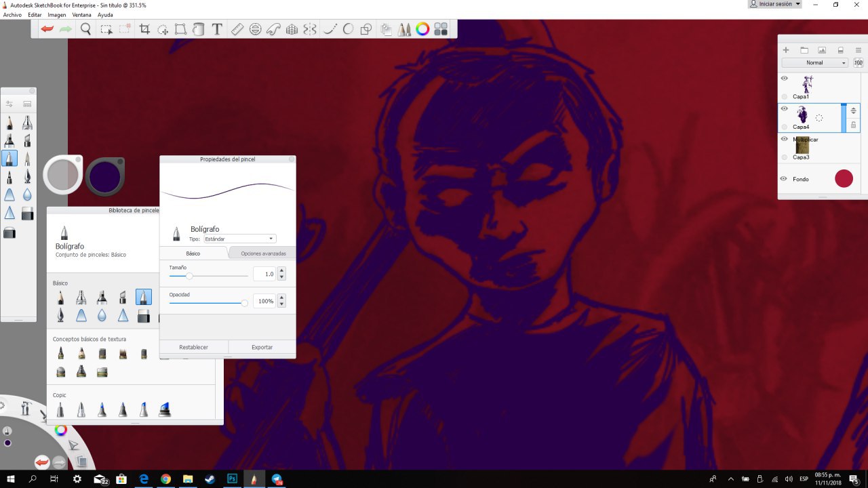Hide the Capa3 layer with its eye icon
The height and width of the screenshot is (488, 868).
click(x=785, y=139)
